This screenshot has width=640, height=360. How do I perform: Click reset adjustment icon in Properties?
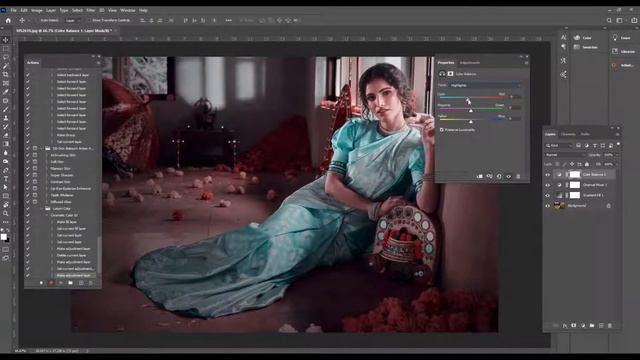499,176
